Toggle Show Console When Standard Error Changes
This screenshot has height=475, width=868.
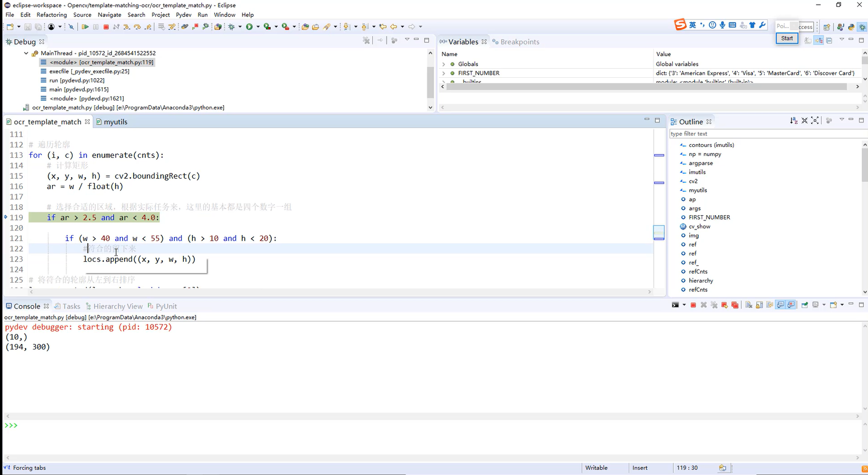tap(791, 305)
